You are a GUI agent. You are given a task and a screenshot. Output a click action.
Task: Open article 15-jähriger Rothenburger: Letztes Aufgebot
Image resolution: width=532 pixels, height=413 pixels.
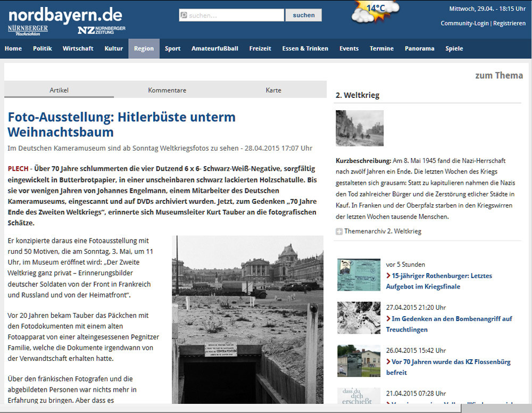(x=439, y=281)
